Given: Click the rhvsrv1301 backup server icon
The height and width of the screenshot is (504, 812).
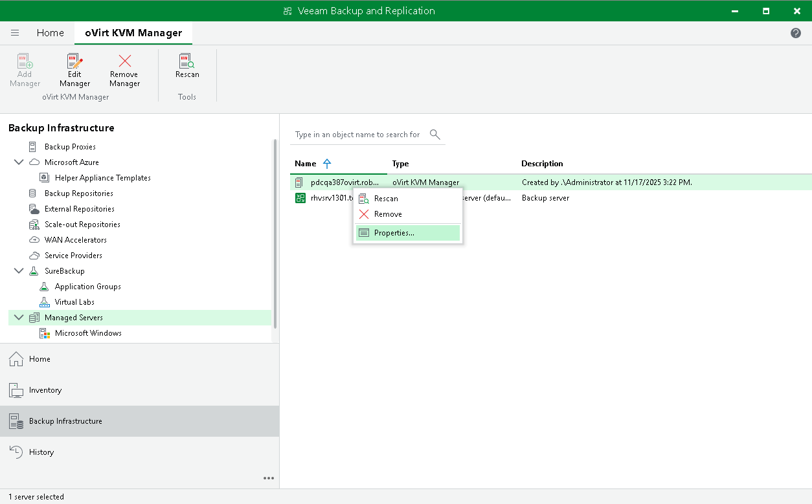Looking at the screenshot, I should pos(300,198).
